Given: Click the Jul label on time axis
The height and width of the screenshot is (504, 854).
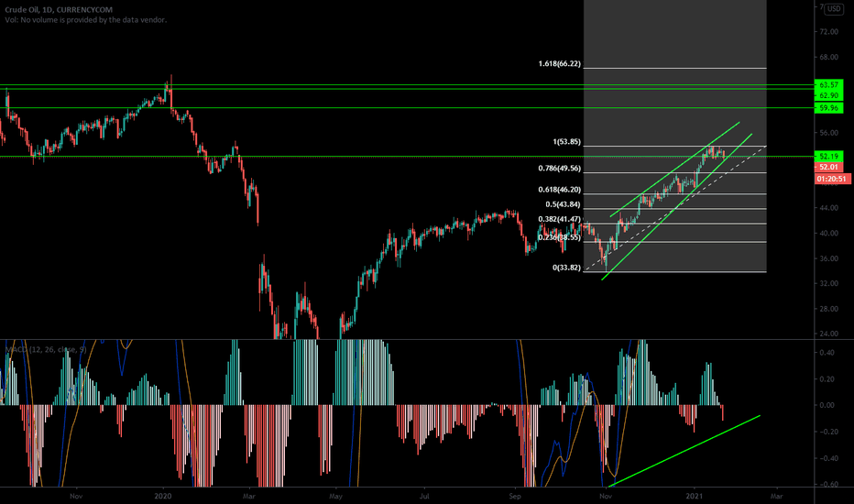Looking at the screenshot, I should pyautogui.click(x=424, y=496).
